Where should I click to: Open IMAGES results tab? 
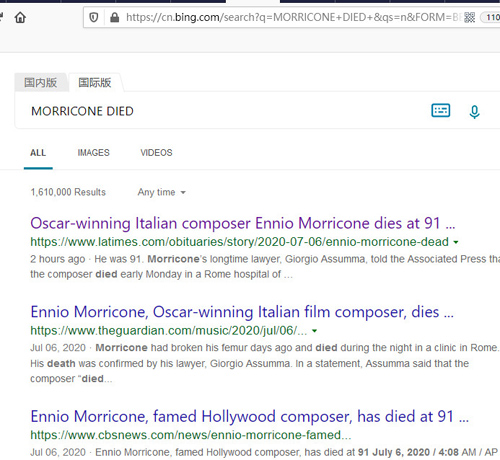pyautogui.click(x=93, y=153)
